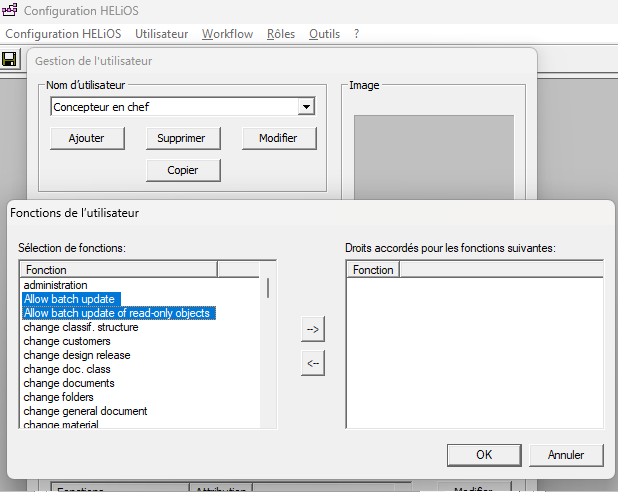Viewport: 618px width, 492px height.
Task: Open the Workflow menu
Action: (x=227, y=34)
